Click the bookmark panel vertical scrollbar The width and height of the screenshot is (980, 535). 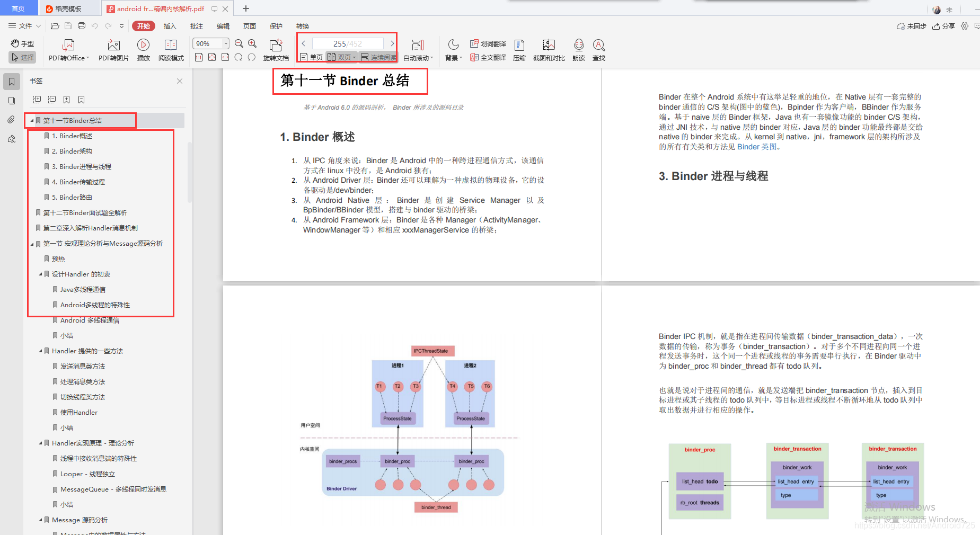[190, 173]
